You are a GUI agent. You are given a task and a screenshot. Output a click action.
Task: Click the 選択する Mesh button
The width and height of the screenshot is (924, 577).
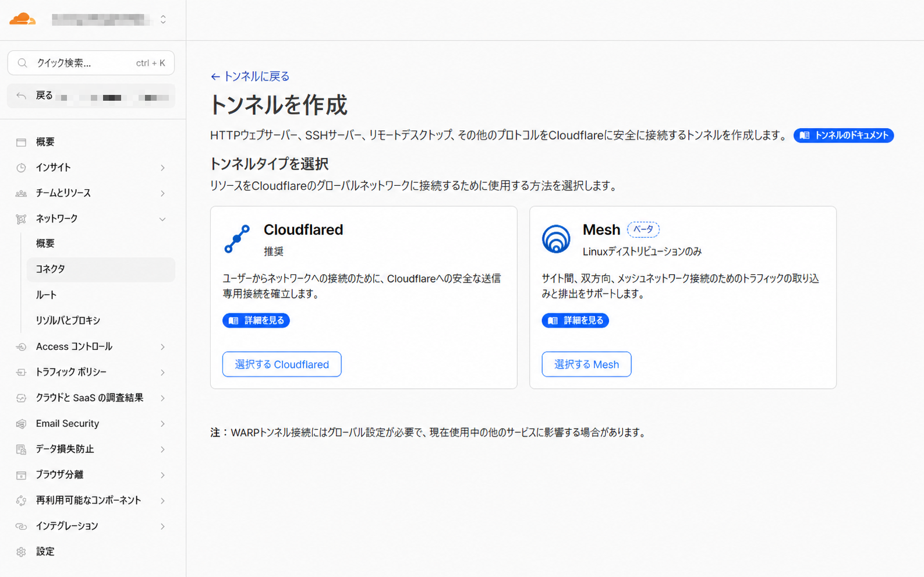pos(586,364)
